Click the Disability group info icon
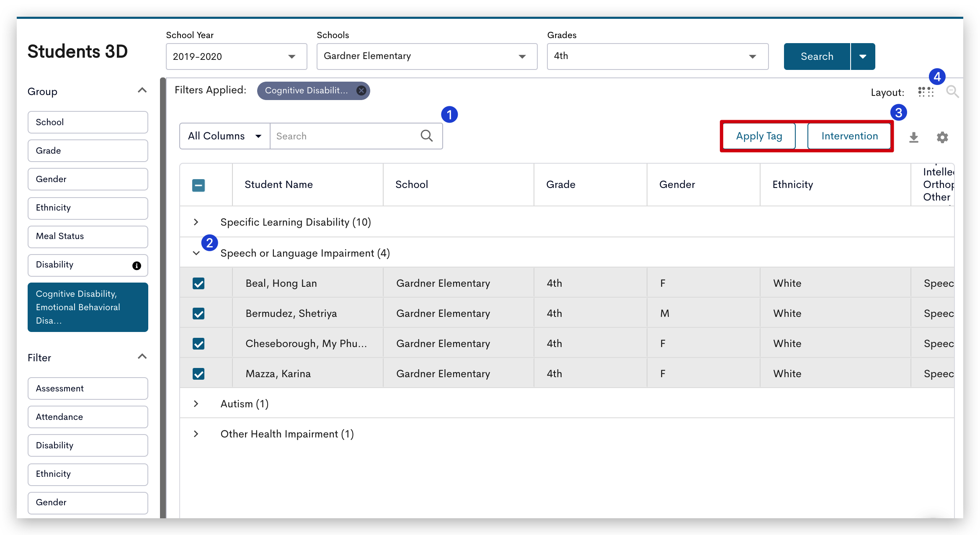The image size is (980, 535). tap(137, 265)
